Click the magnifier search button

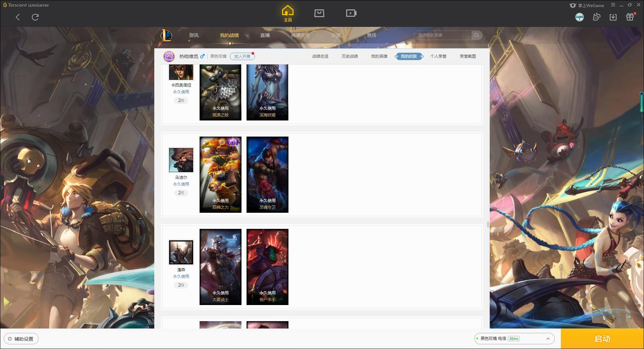point(477,35)
